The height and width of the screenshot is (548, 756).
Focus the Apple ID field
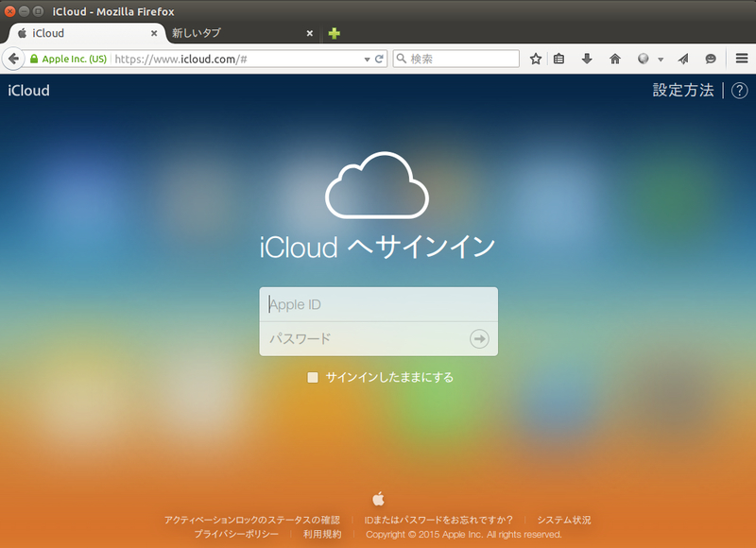point(379,304)
